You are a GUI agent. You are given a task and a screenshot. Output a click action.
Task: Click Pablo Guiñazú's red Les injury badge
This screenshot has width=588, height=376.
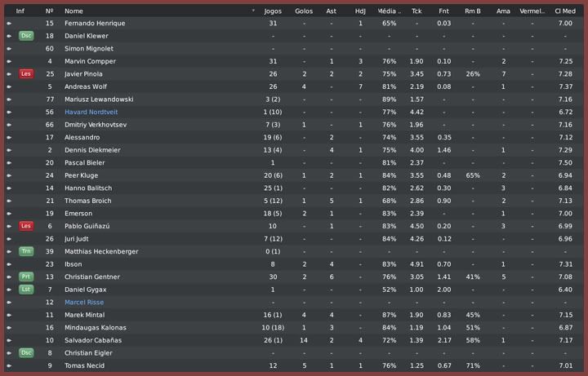tap(26, 226)
